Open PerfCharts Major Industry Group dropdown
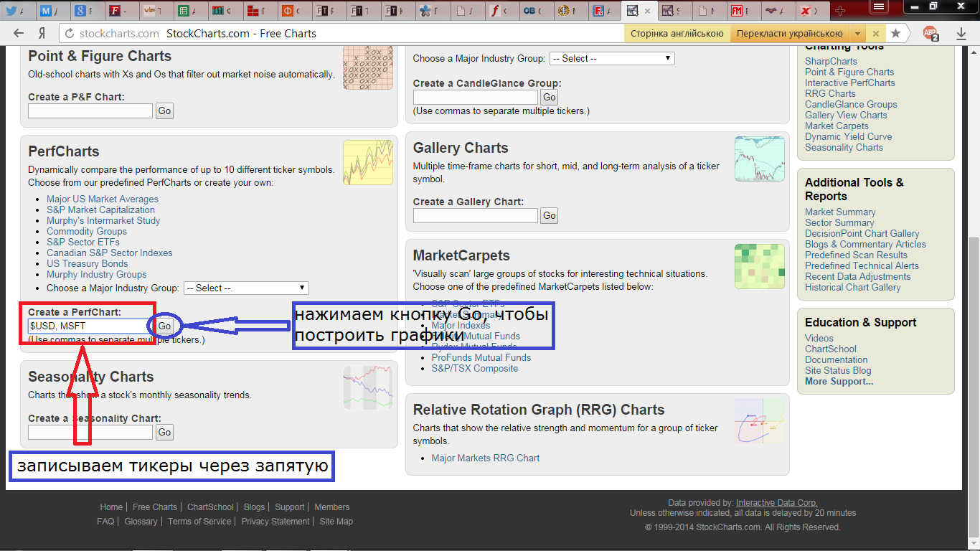980x551 pixels. tap(246, 288)
